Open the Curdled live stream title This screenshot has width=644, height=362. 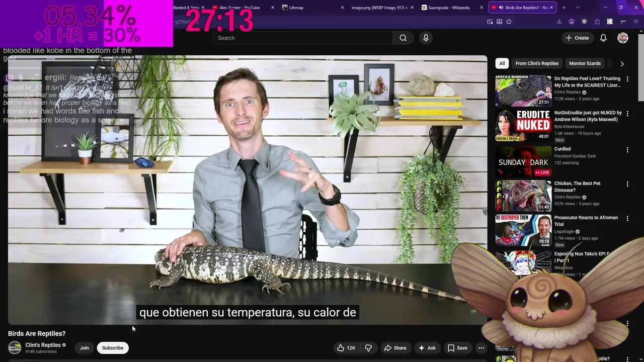[x=562, y=149]
